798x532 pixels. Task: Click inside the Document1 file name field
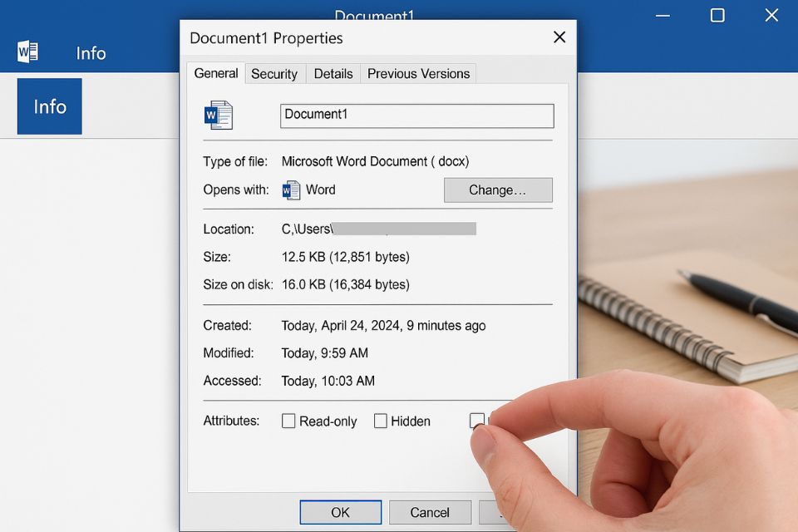(x=416, y=115)
